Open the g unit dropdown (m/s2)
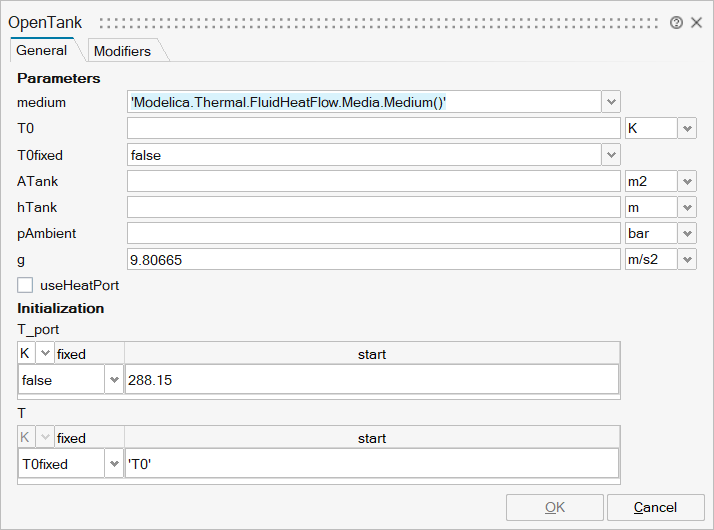This screenshot has height=530, width=714. [x=686, y=259]
